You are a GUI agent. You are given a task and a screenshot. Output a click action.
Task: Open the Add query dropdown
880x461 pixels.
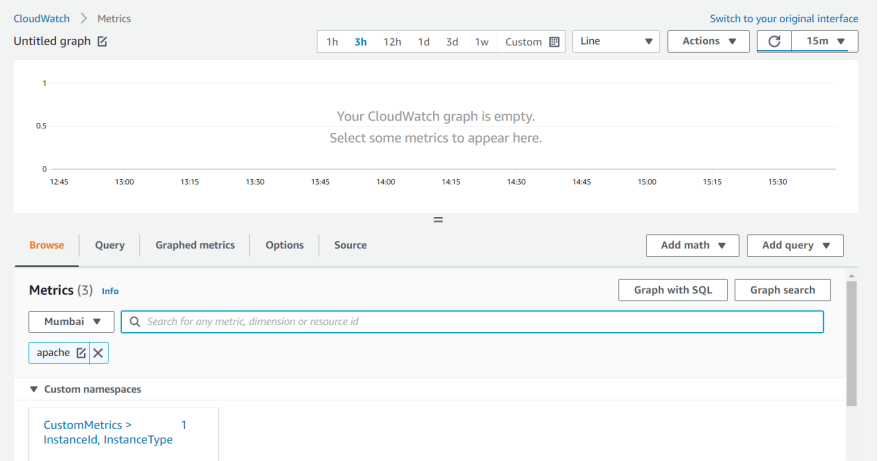click(x=795, y=245)
